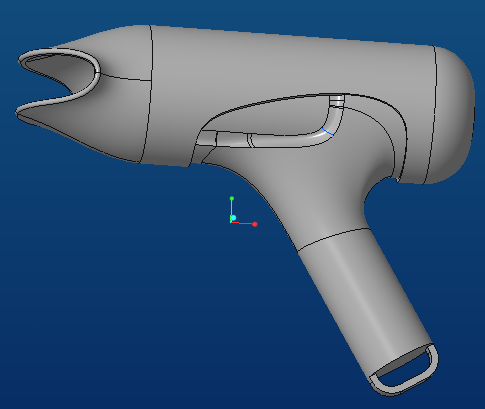Select the green Y-axis endpoint of the triad
The image size is (485, 409).
(x=232, y=199)
